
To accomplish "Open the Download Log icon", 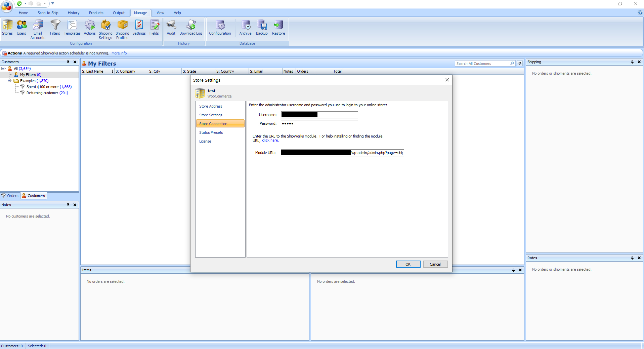I will point(191,28).
